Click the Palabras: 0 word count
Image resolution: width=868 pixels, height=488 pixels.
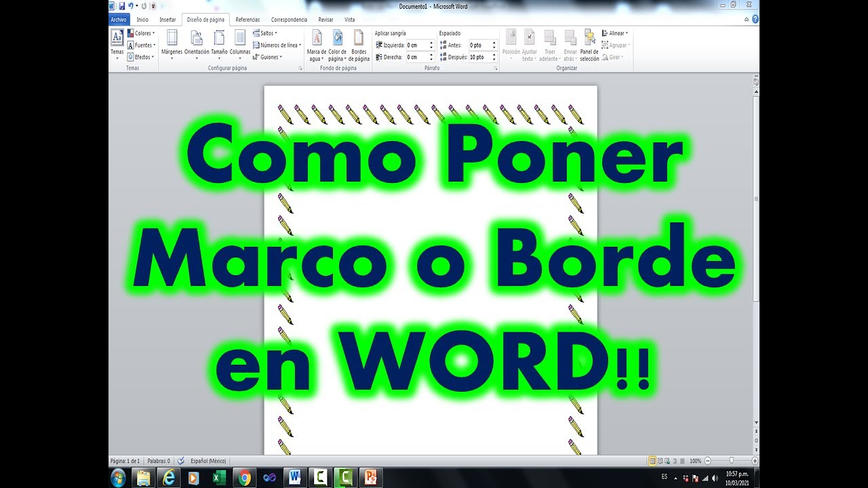159,461
